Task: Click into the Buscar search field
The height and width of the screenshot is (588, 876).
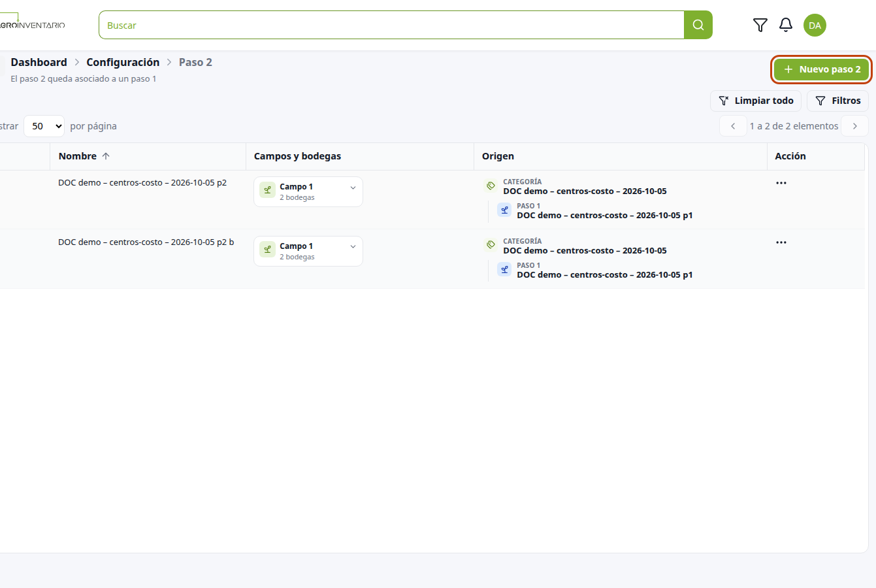Action: coord(391,25)
